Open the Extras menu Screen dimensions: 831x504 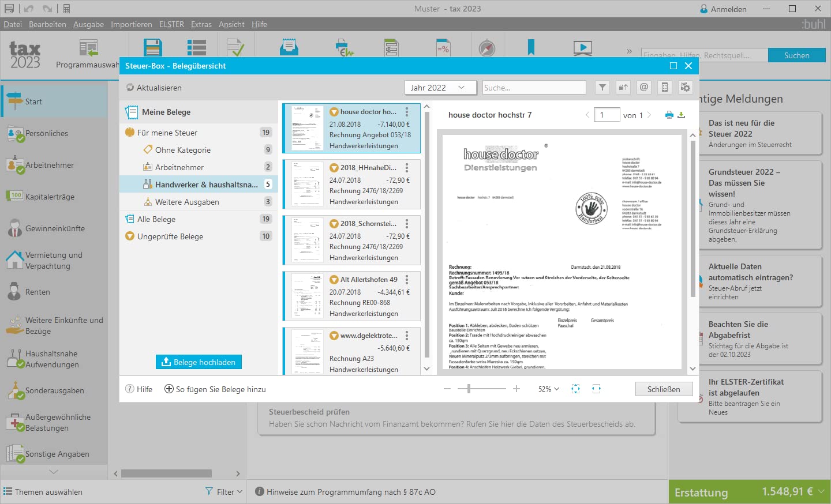click(x=201, y=24)
